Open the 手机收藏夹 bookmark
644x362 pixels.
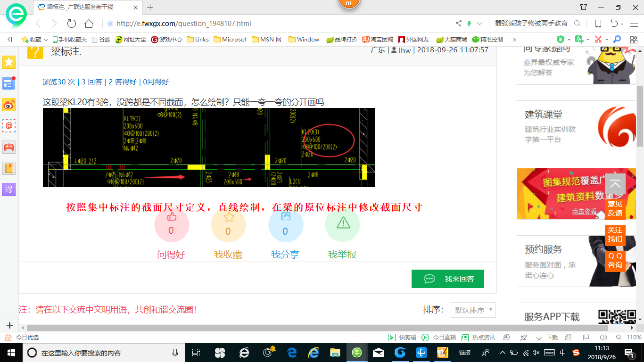(x=70, y=40)
